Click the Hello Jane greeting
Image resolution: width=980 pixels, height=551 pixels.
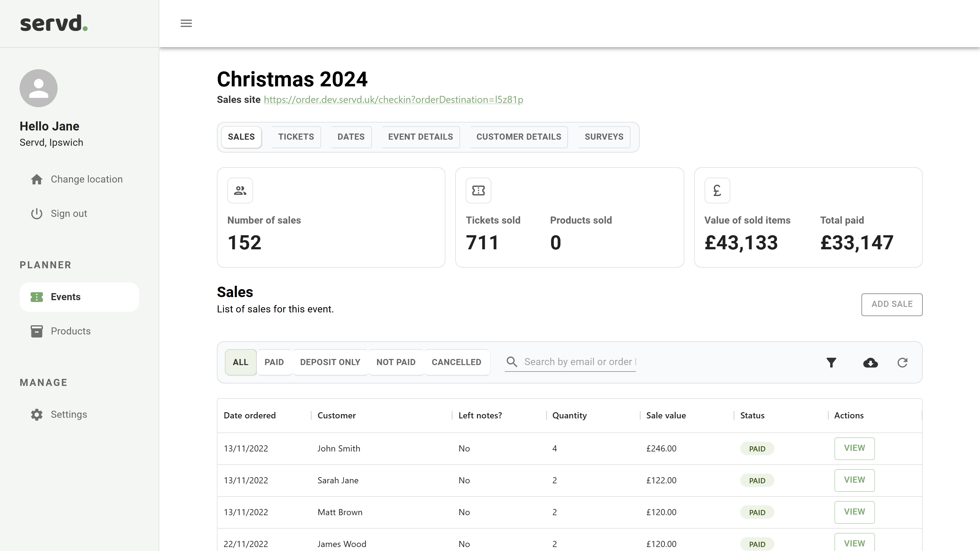tap(49, 126)
